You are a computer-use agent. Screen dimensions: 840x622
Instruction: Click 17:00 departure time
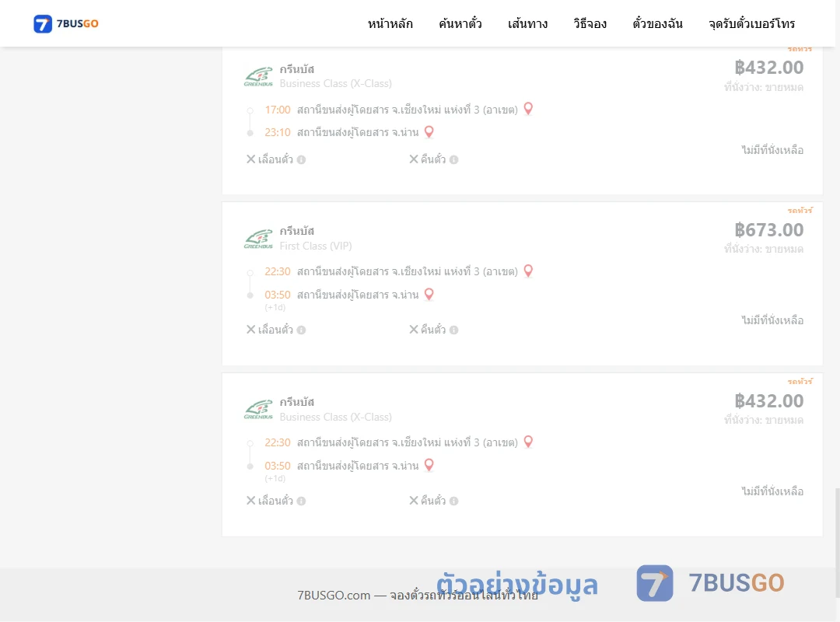tap(278, 110)
